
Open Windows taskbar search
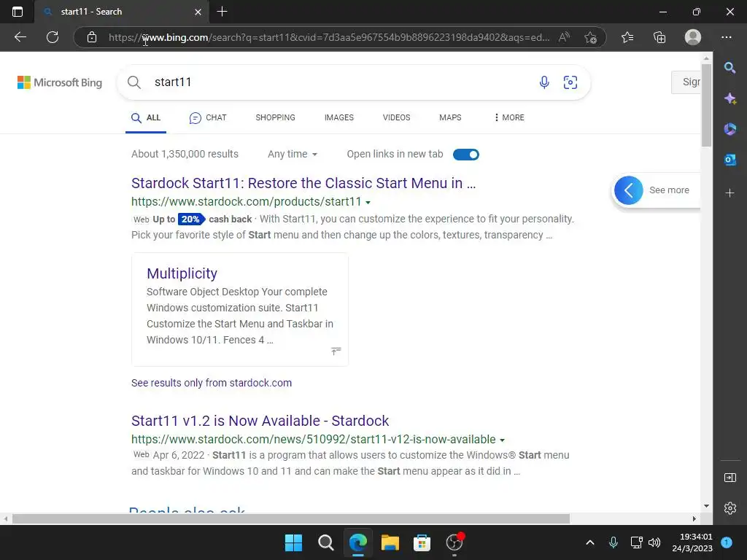click(x=326, y=542)
